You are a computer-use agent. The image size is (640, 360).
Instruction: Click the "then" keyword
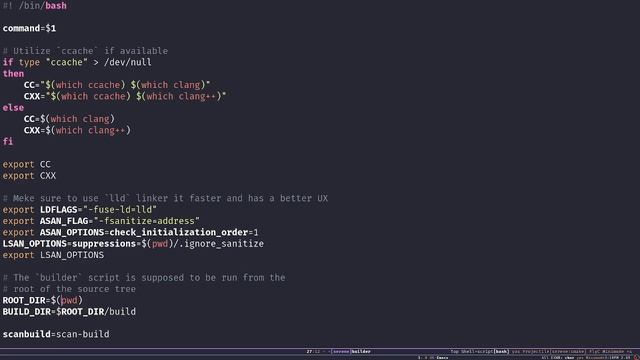tap(13, 74)
